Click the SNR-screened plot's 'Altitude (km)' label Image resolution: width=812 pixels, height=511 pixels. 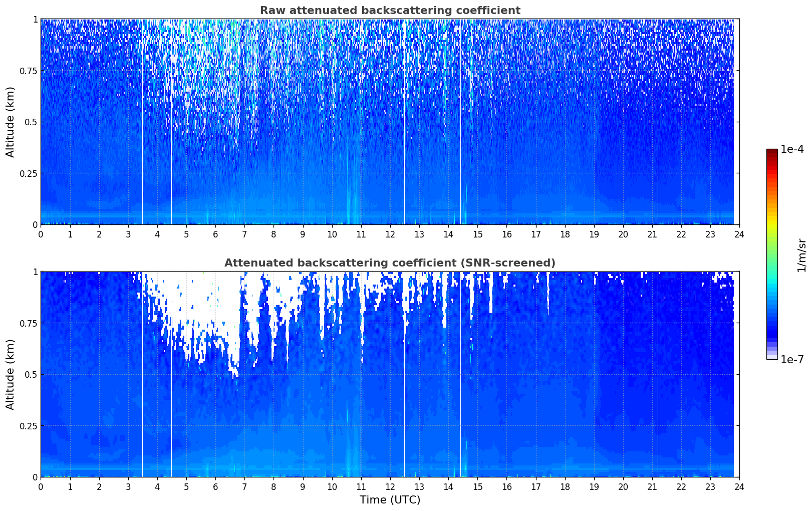[11, 374]
